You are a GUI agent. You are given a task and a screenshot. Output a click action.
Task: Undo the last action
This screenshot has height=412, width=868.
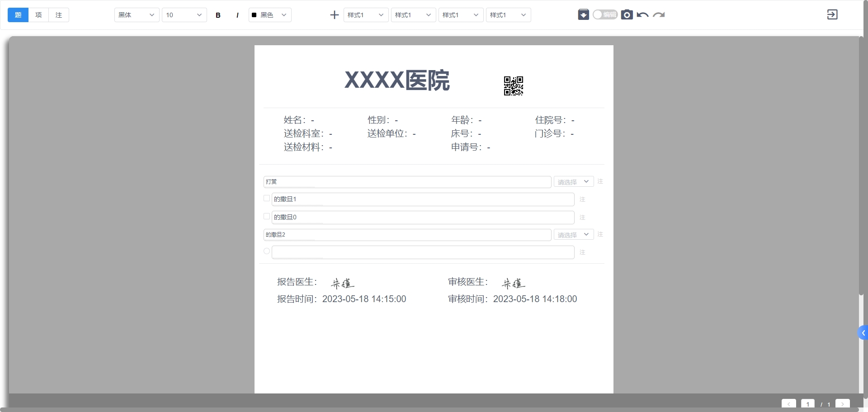[x=642, y=15]
